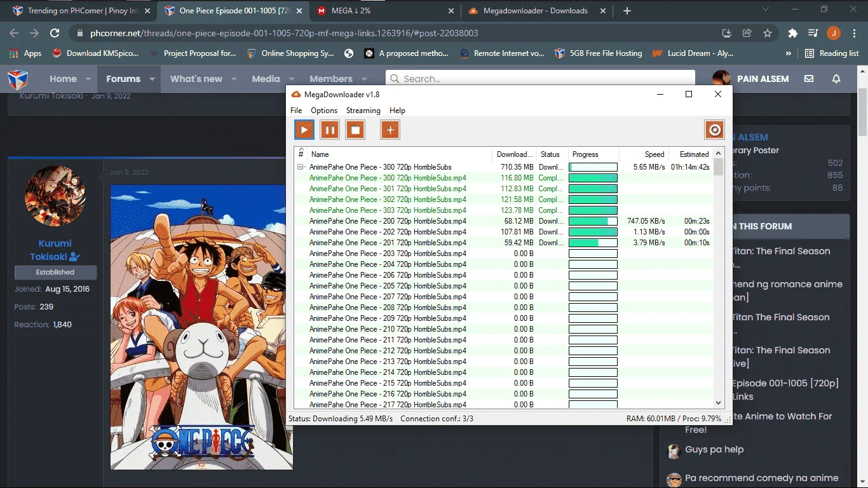Open the Options menu in MegaDownloader
This screenshot has width=868, height=488.
click(324, 111)
